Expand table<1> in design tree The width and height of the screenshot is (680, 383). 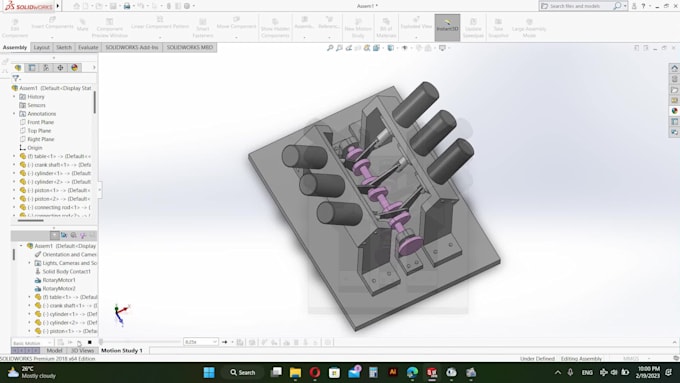(x=14, y=156)
